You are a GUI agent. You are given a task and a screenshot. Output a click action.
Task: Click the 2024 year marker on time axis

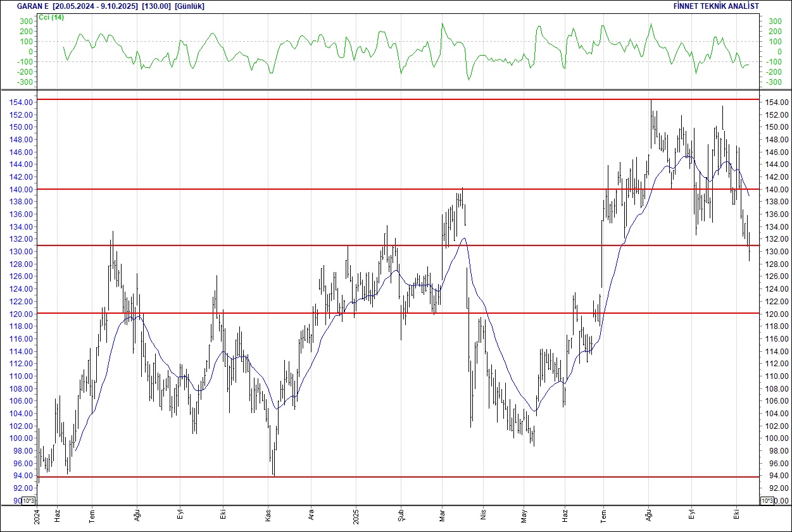coord(37,517)
